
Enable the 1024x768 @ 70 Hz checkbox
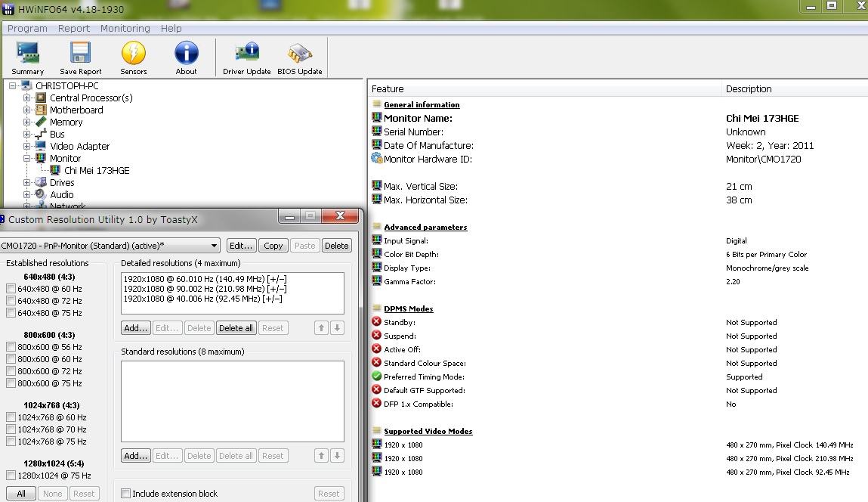11,429
